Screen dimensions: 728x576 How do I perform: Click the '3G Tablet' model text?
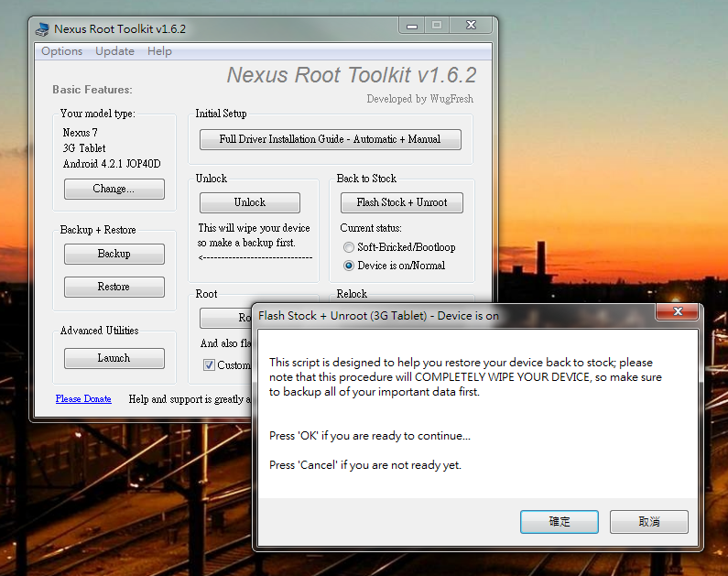point(84,148)
